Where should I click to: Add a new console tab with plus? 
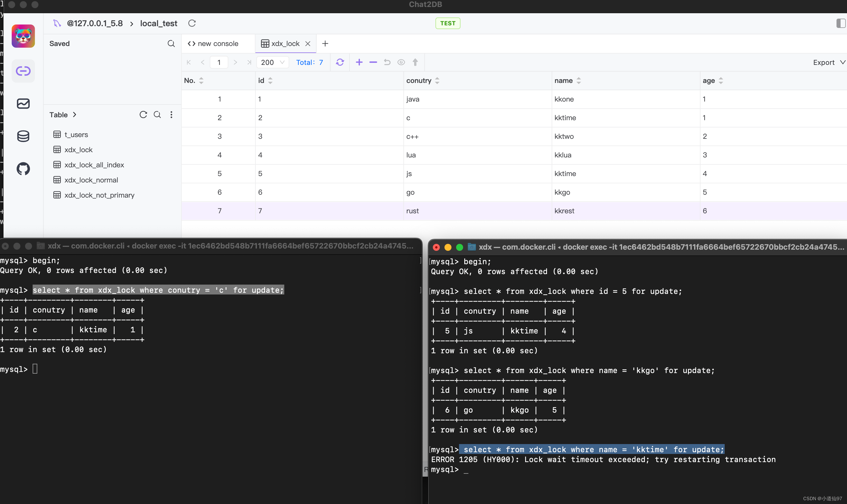pyautogui.click(x=325, y=43)
